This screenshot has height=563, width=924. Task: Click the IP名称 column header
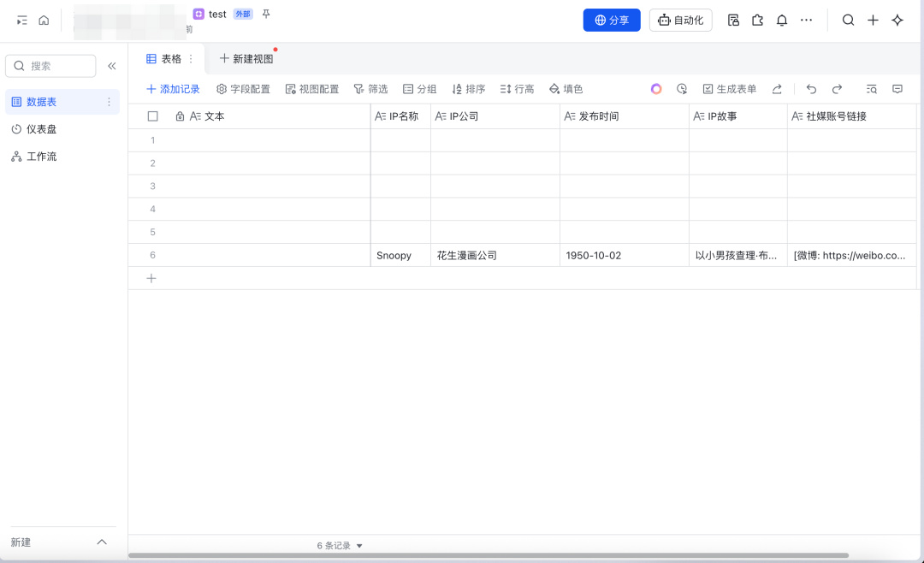coord(400,116)
